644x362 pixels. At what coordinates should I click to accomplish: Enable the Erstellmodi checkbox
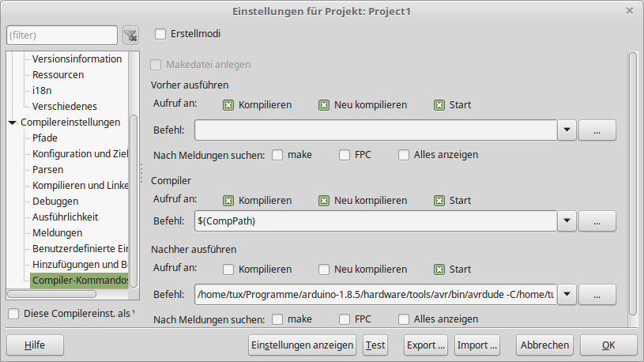pyautogui.click(x=161, y=34)
